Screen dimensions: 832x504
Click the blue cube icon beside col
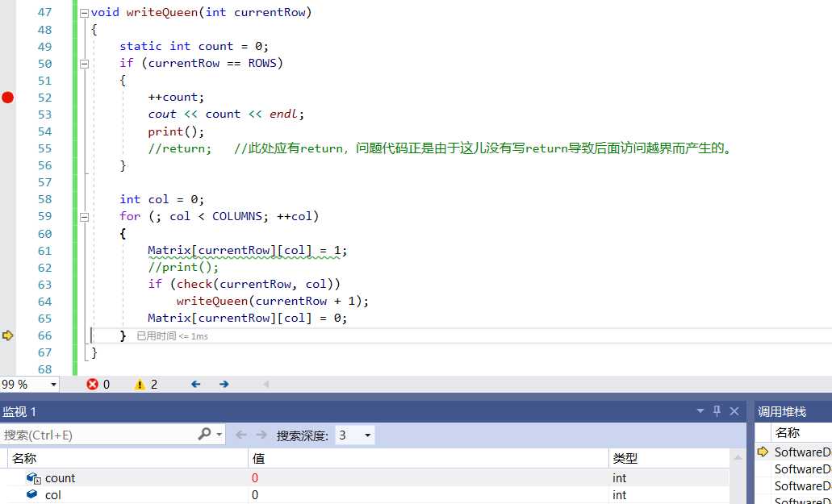click(x=32, y=494)
